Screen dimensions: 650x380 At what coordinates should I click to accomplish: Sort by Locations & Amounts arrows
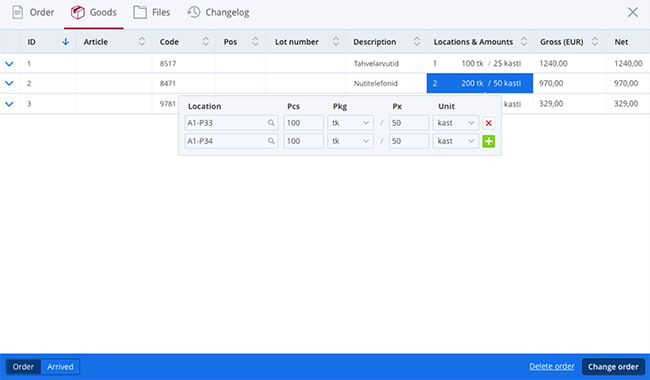coord(524,41)
